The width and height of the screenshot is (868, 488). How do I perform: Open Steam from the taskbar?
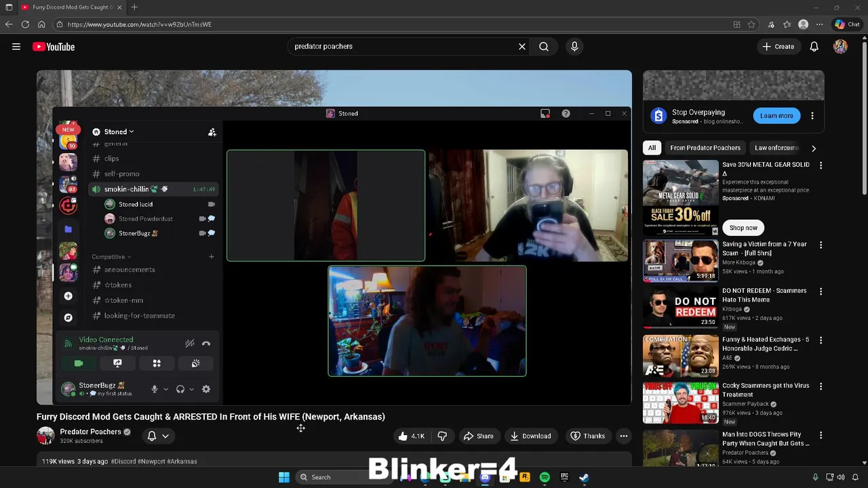(x=584, y=477)
